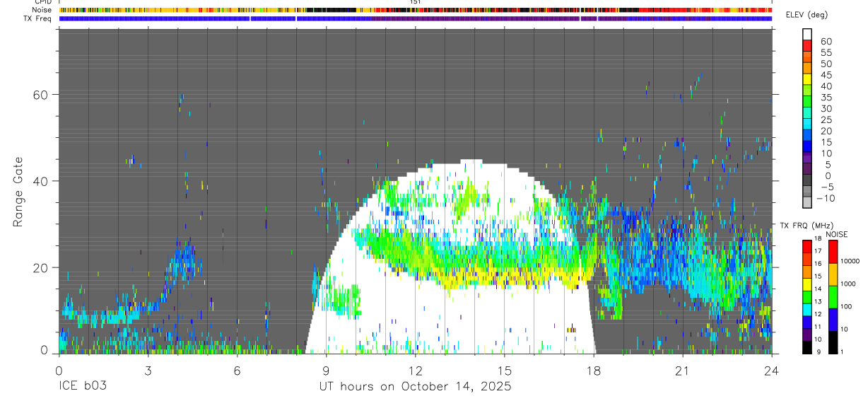Click the NOISE legend title
This screenshot has height=401, width=868.
837,234
